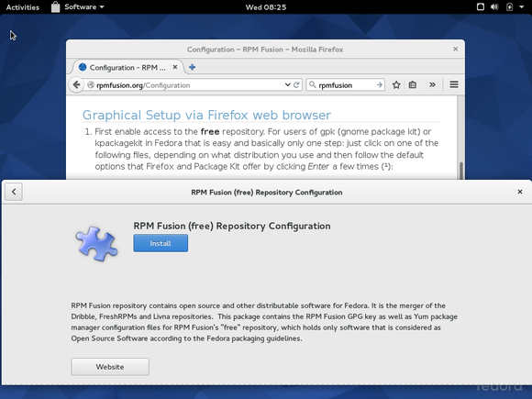Click the puzzle piece package icon
The image size is (532, 399).
(96, 244)
